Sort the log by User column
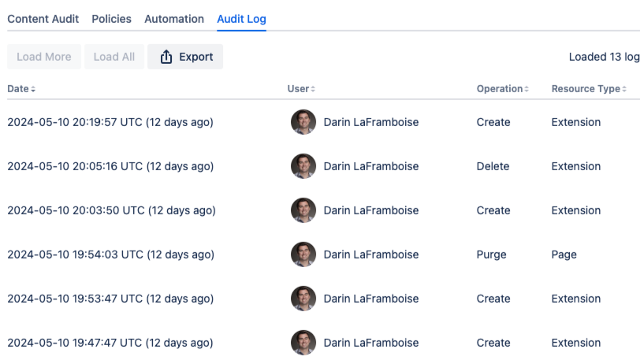 [301, 89]
